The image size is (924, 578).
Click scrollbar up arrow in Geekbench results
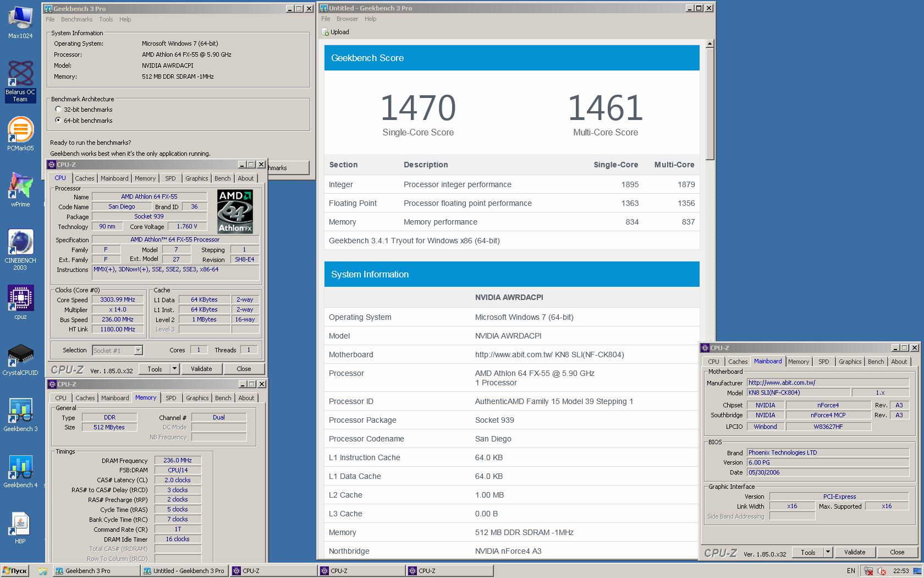point(710,43)
